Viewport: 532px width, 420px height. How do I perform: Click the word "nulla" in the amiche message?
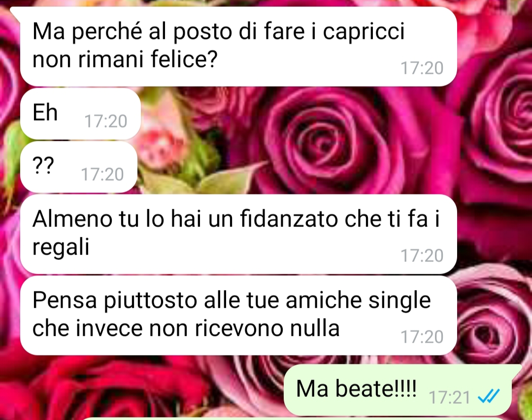315,328
